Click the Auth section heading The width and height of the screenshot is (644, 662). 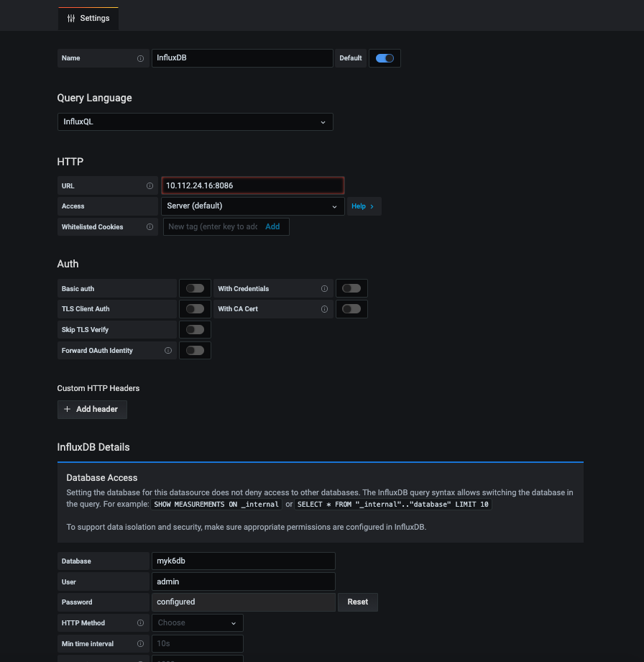pos(68,264)
